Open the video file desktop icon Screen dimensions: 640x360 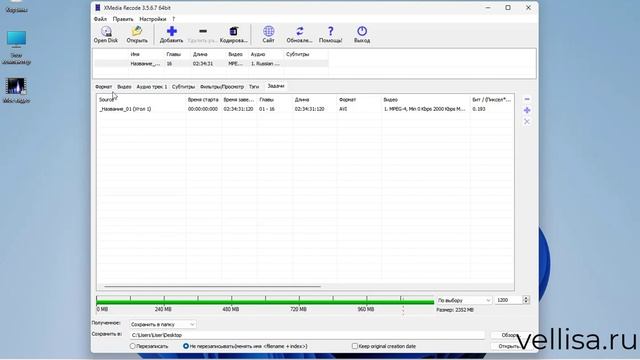(x=16, y=87)
